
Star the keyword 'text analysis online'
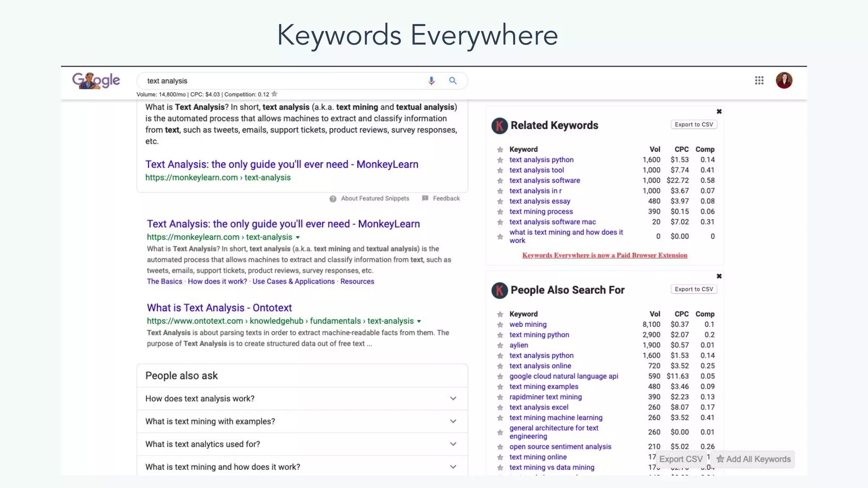click(x=500, y=366)
